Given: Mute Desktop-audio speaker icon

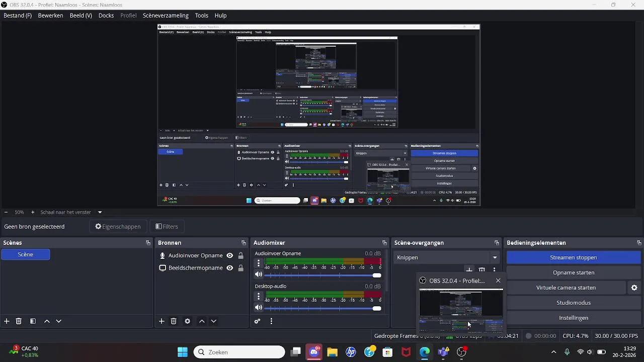Looking at the screenshot, I should tap(259, 308).
